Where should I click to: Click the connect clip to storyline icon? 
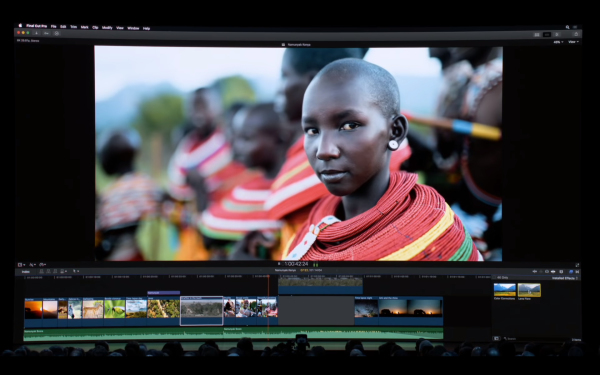(42, 271)
